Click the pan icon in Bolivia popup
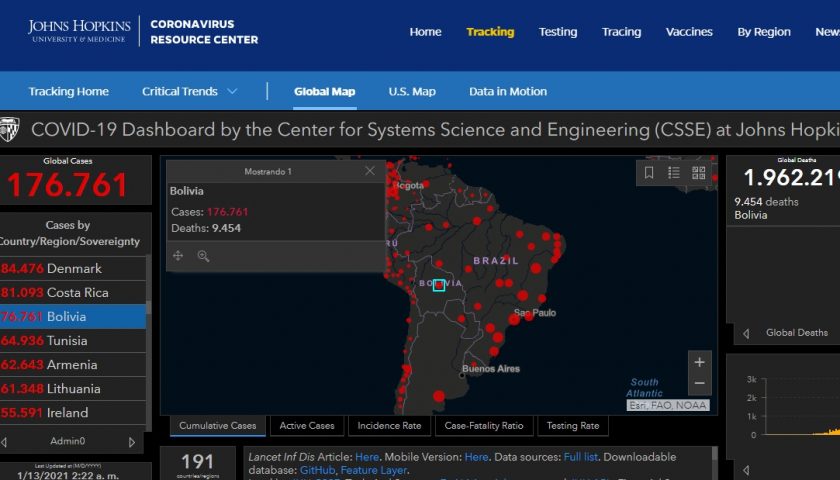 pos(178,256)
